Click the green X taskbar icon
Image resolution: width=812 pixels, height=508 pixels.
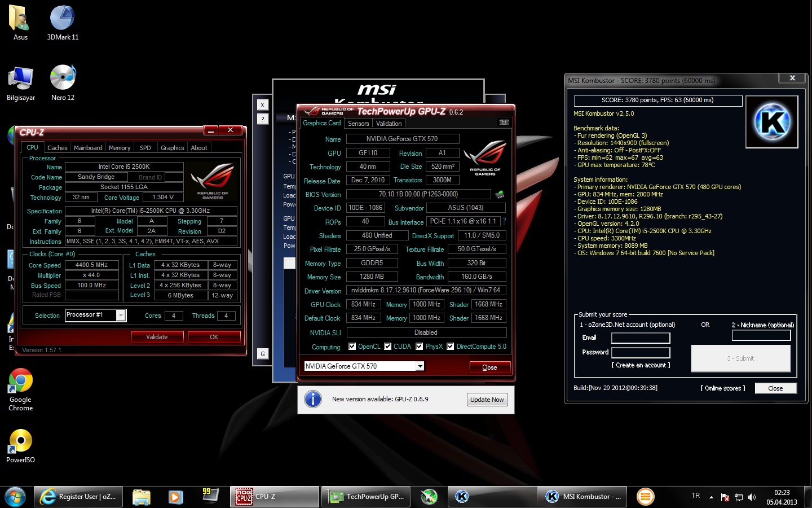point(429,497)
